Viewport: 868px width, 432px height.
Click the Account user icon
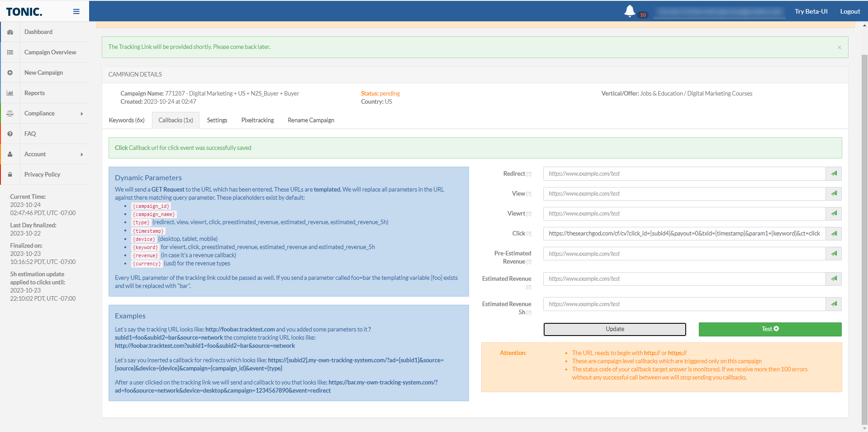tap(10, 154)
